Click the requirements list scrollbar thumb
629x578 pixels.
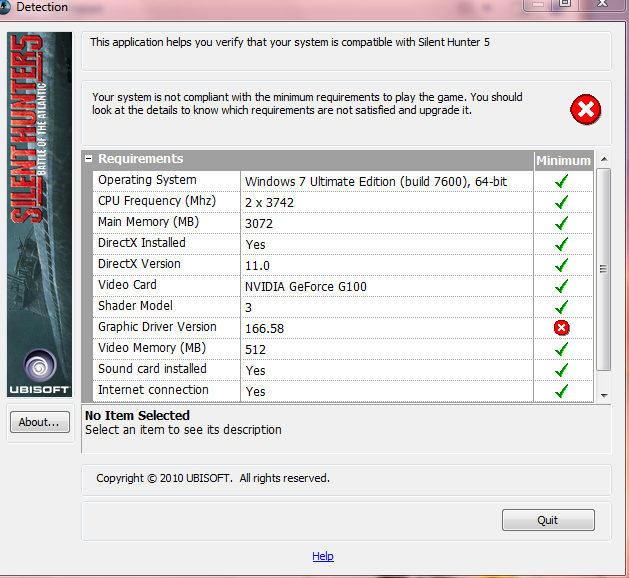(603, 269)
